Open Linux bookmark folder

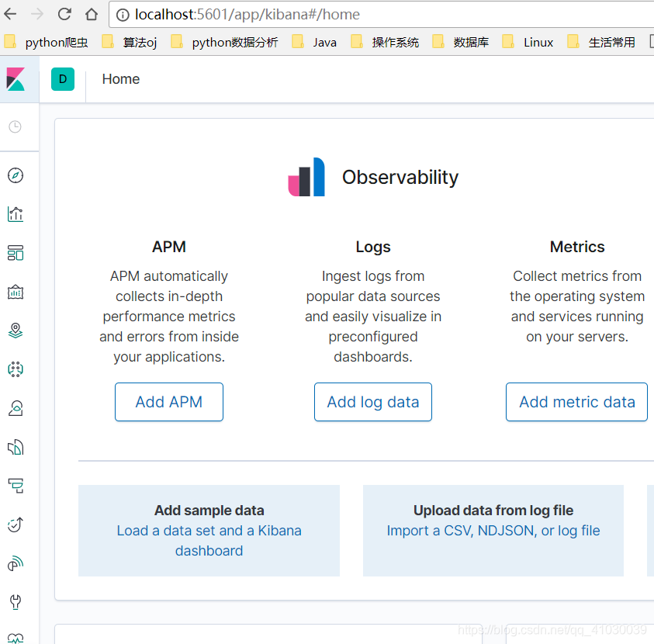(x=528, y=42)
